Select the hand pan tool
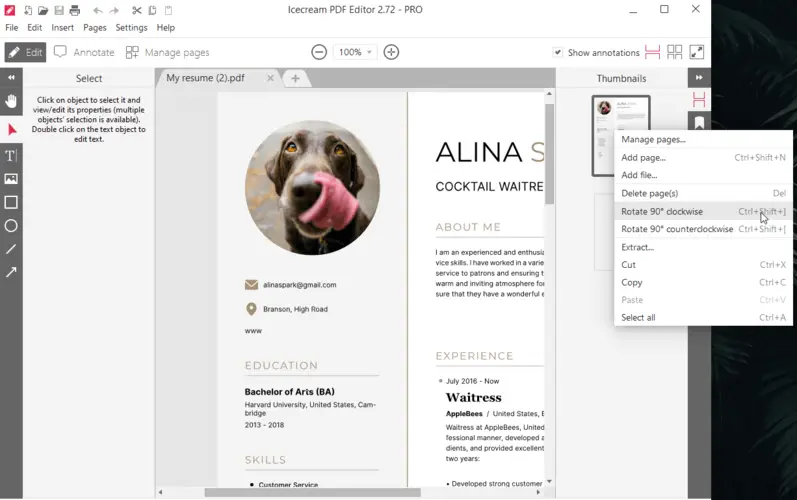 (11, 102)
